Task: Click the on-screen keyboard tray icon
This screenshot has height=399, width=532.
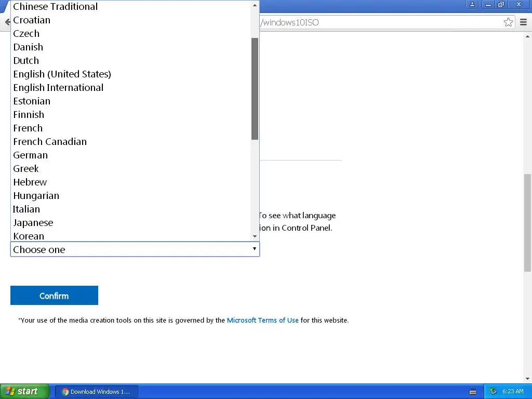Action: click(473, 392)
